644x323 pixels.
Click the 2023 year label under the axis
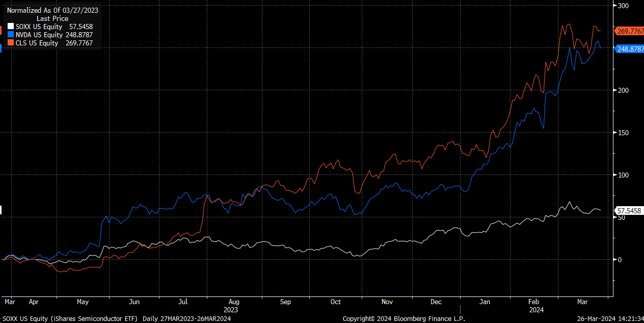coord(231,309)
